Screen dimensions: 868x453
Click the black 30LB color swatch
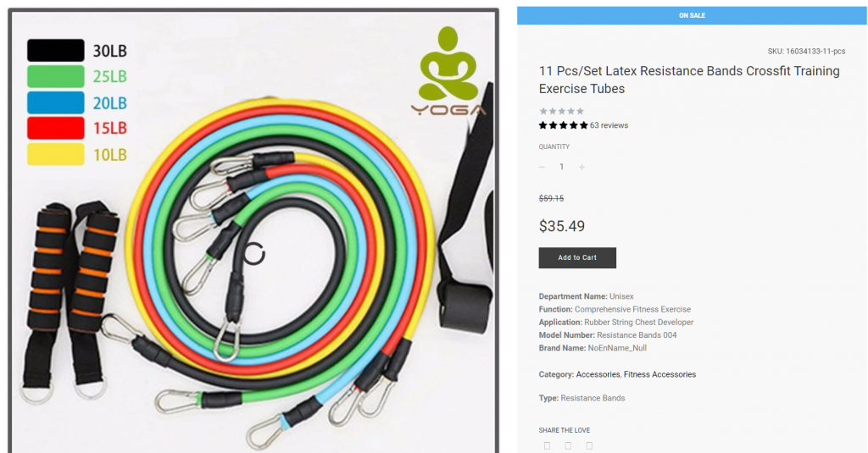[56, 50]
